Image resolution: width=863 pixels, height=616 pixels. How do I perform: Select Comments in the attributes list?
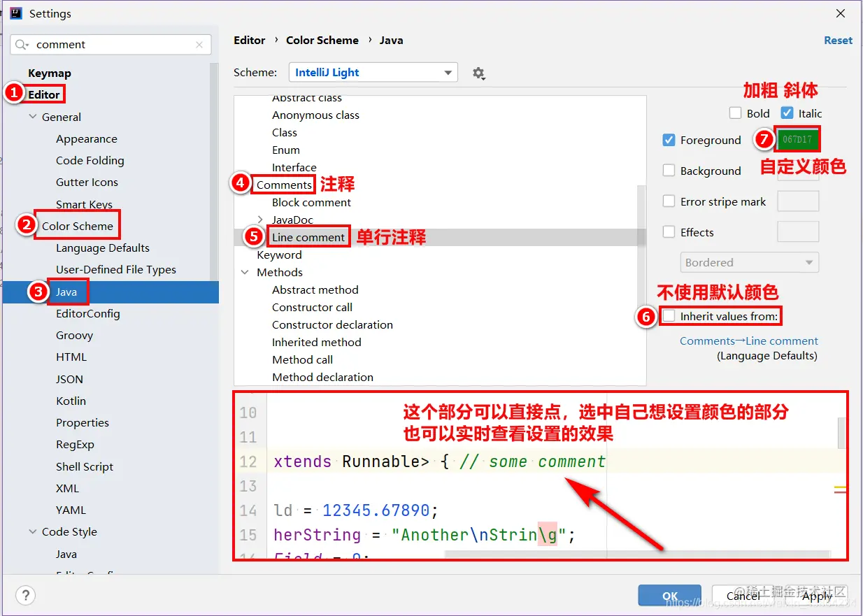coord(284,185)
